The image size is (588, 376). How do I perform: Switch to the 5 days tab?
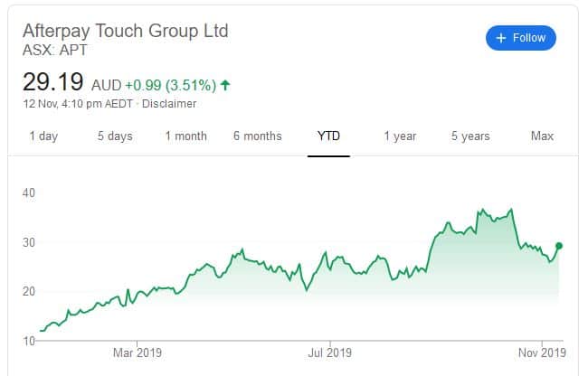115,136
